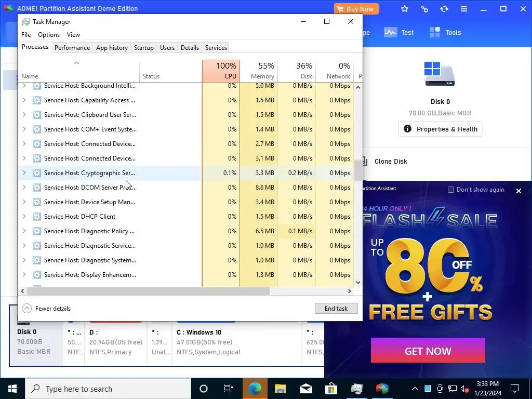Image resolution: width=532 pixels, height=399 pixels.
Task: Open the Mail app from taskbar
Action: tap(305, 389)
